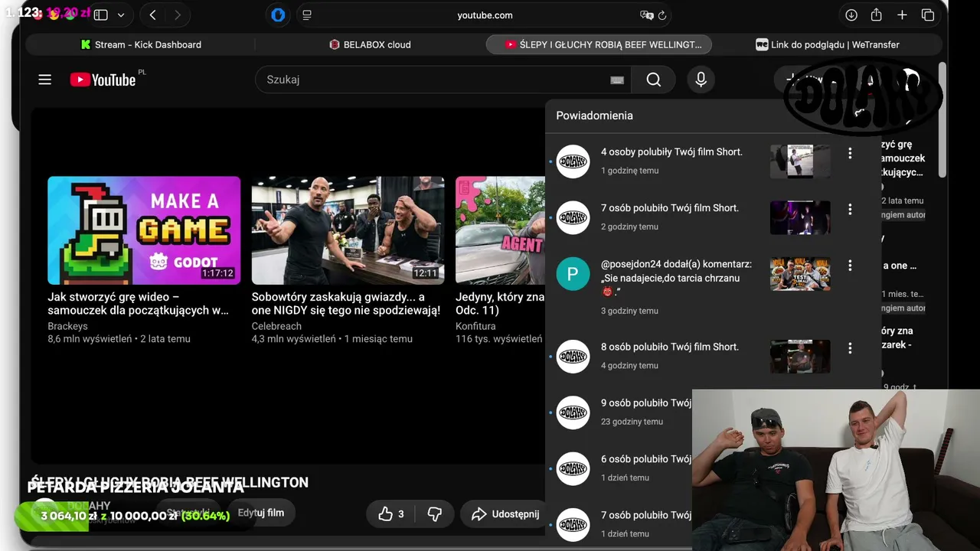
Task: Go back with Safari's back arrow
Action: [x=153, y=15]
